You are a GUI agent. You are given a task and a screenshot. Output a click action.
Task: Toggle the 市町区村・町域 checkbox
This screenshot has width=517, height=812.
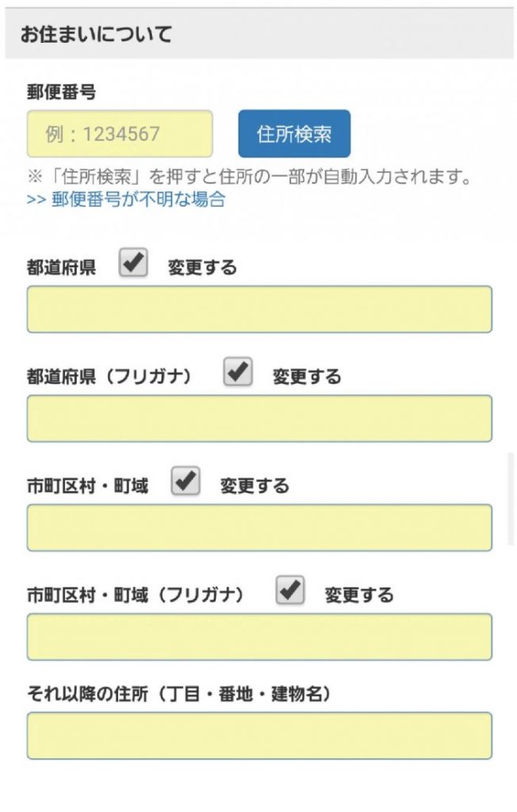pos(186,481)
